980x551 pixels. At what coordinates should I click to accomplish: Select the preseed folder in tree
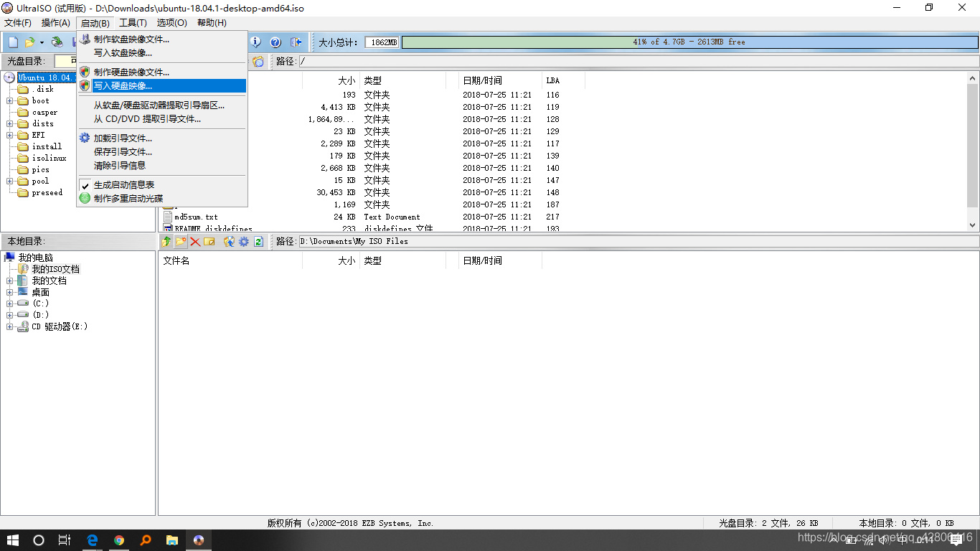point(47,193)
